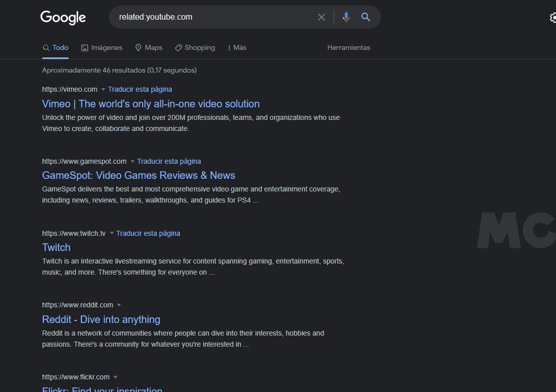Expand dropdown arrow next to twitch.tv
The width and height of the screenshot is (556, 392).
click(112, 234)
